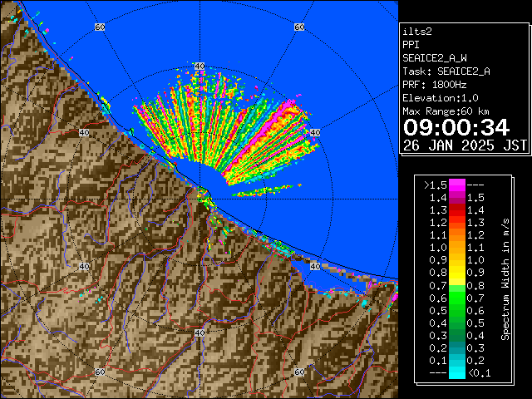Image resolution: width=532 pixels, height=399 pixels.
Task: Pick the yellow legend swatch between 0.8 and 0.9
Action: tap(457, 273)
